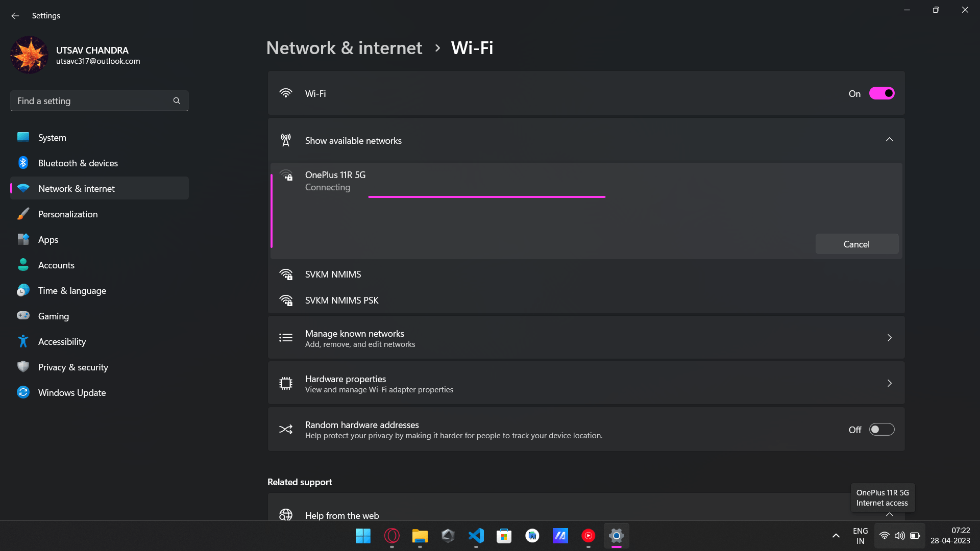This screenshot has width=980, height=551.
Task: Show hidden system tray icons
Action: tap(836, 536)
